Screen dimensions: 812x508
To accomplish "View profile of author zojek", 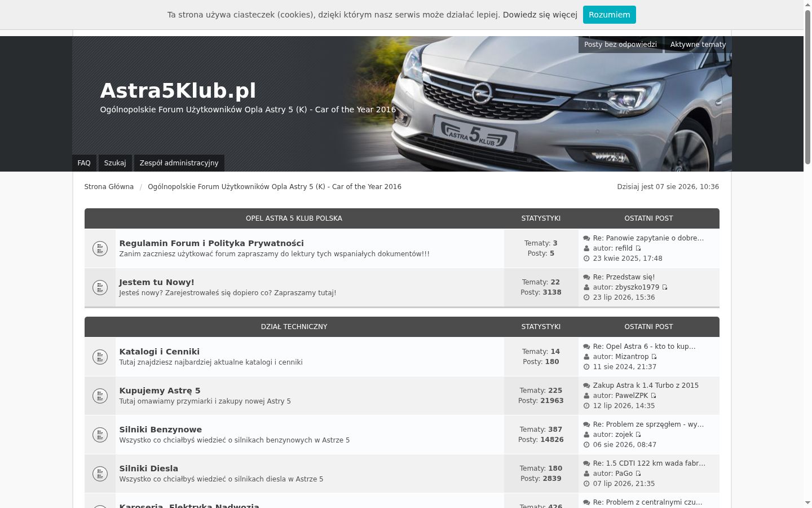I will 624,435.
